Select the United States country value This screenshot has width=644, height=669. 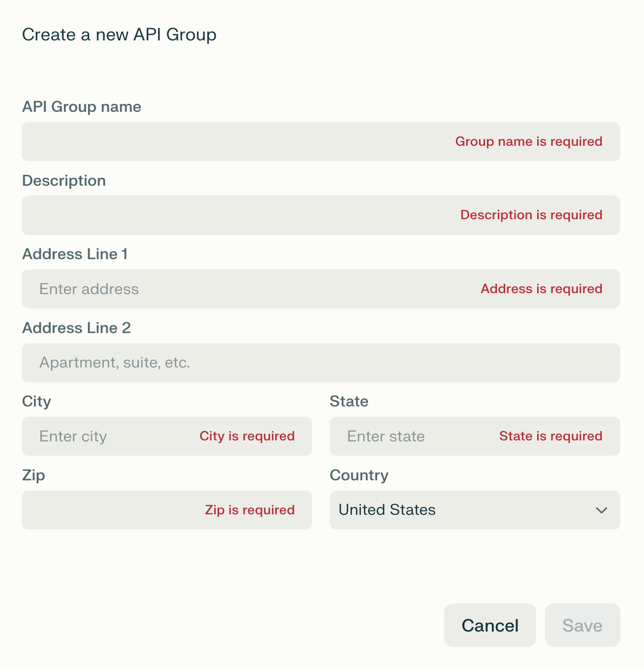386,510
